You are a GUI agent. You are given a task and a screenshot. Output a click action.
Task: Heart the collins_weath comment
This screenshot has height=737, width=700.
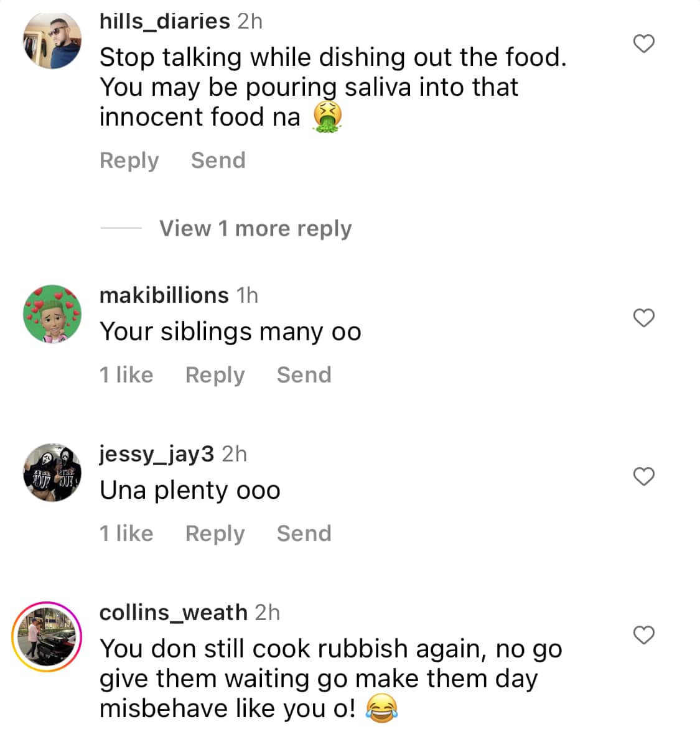[643, 635]
